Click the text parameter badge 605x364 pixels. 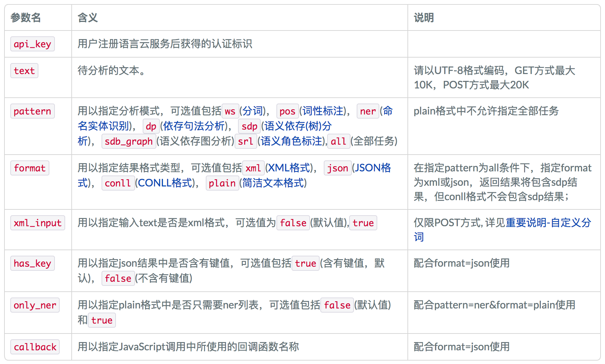[24, 71]
